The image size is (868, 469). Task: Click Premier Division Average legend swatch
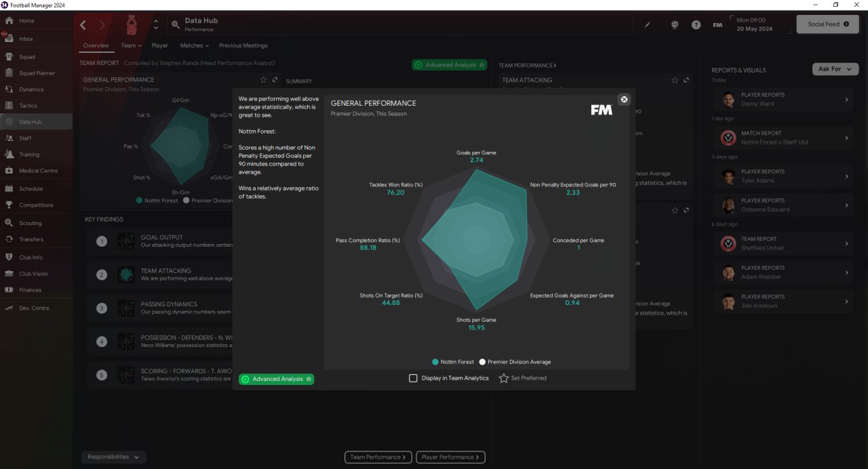click(x=483, y=362)
